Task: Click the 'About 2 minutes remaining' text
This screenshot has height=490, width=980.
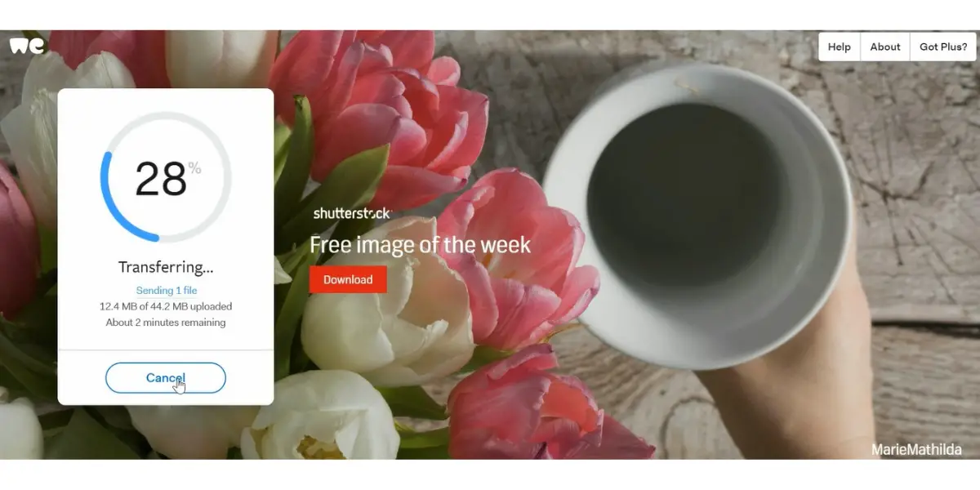Action: pos(166,323)
